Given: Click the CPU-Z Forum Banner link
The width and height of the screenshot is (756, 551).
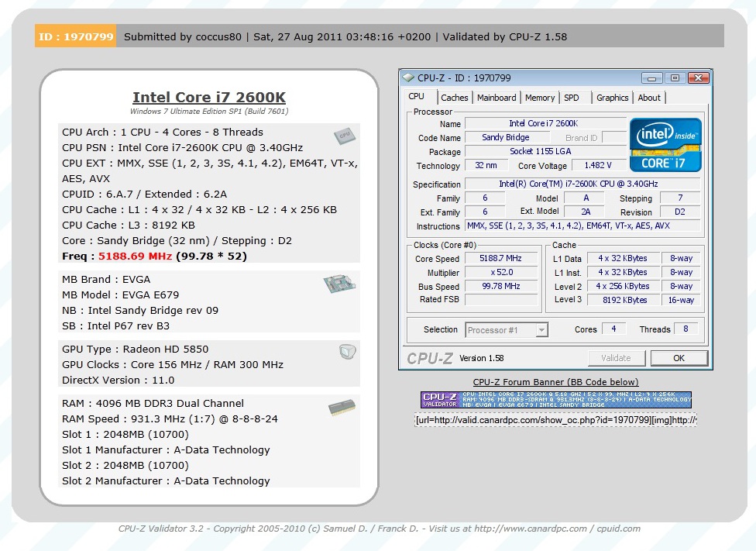Looking at the screenshot, I should point(555,382).
